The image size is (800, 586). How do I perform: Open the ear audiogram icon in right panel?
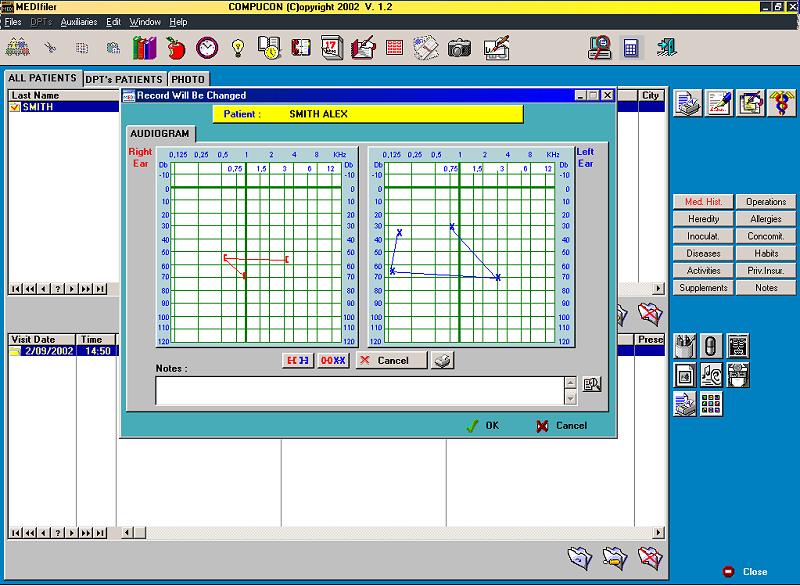[711, 375]
